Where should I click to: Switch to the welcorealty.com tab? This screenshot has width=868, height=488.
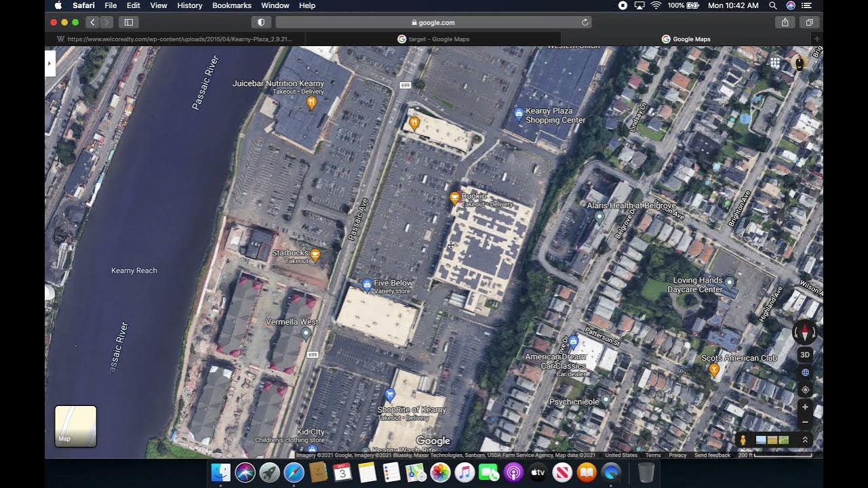tap(174, 39)
